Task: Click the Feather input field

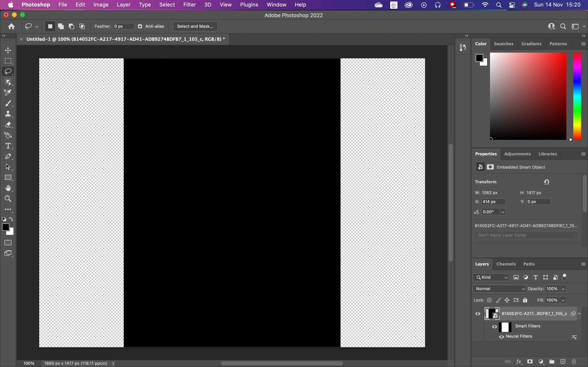Action: pyautogui.click(x=124, y=26)
